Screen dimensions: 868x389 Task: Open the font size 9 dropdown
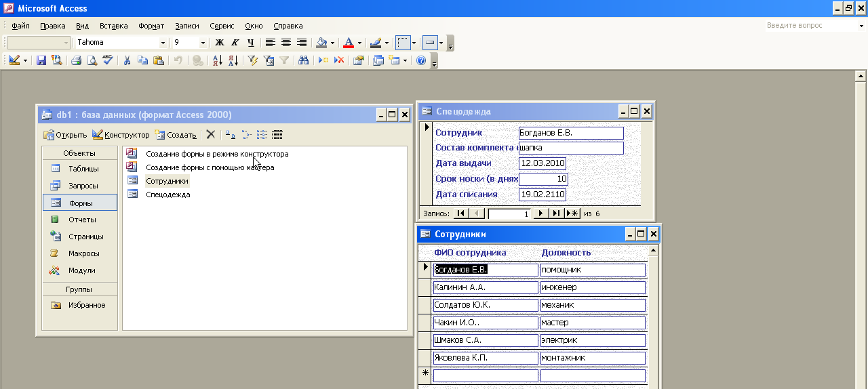(x=203, y=42)
